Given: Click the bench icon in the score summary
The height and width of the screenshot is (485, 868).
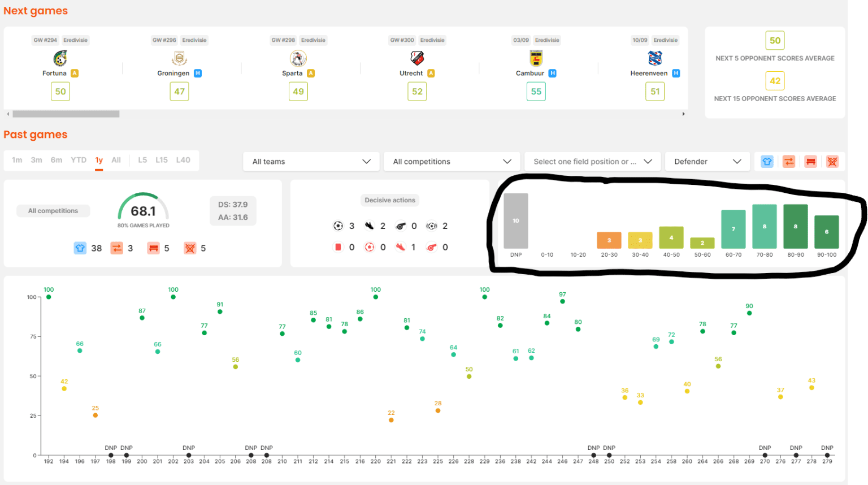Looking at the screenshot, I should pos(153,248).
